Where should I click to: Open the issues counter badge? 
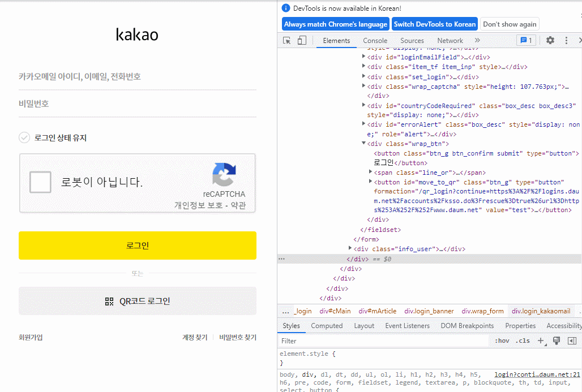[x=526, y=40]
